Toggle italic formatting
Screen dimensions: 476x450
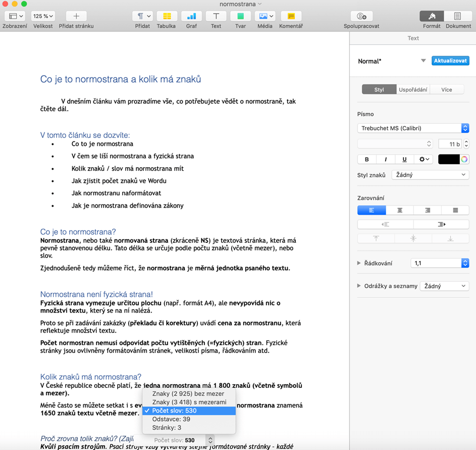coord(386,159)
